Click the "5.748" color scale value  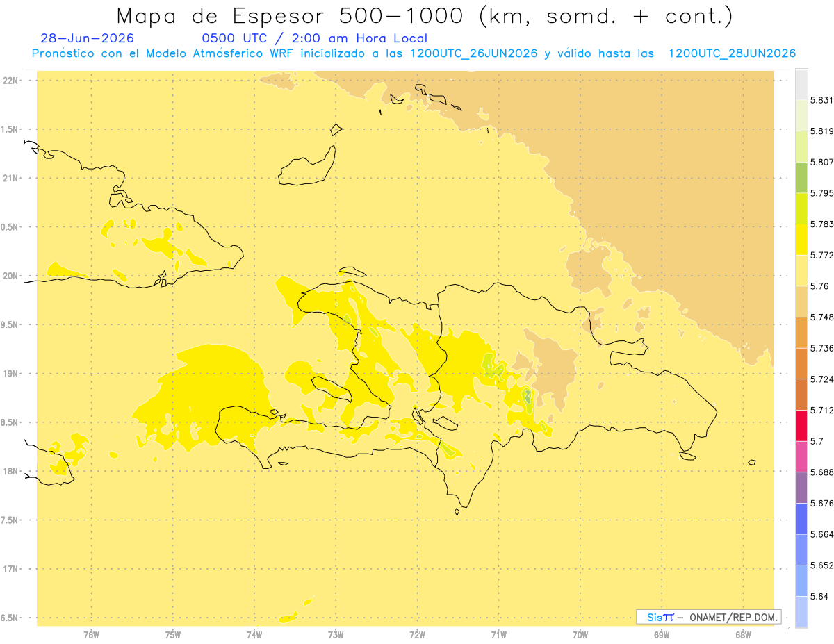point(822,317)
